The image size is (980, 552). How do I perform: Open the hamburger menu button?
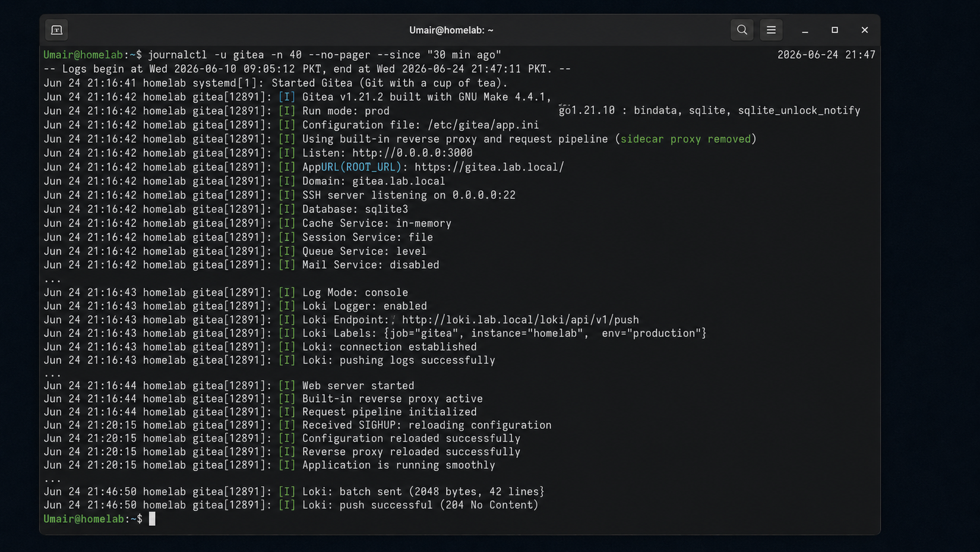[771, 30]
